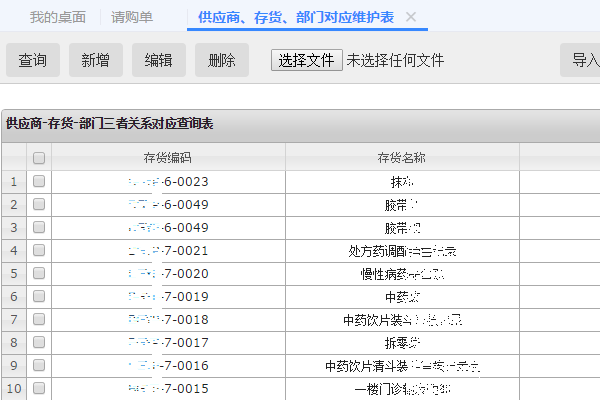
Task: Open the 请购单 tab
Action: [x=132, y=17]
